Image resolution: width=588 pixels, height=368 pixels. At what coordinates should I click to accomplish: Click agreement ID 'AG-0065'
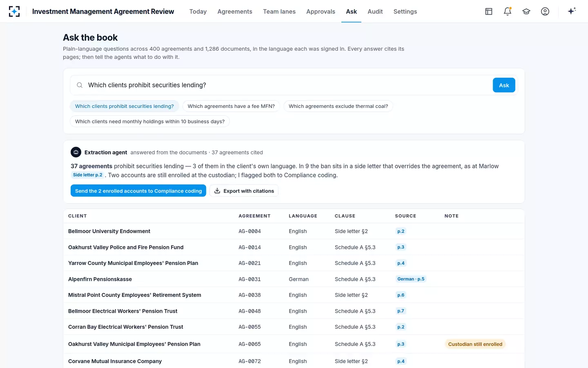tap(249, 344)
